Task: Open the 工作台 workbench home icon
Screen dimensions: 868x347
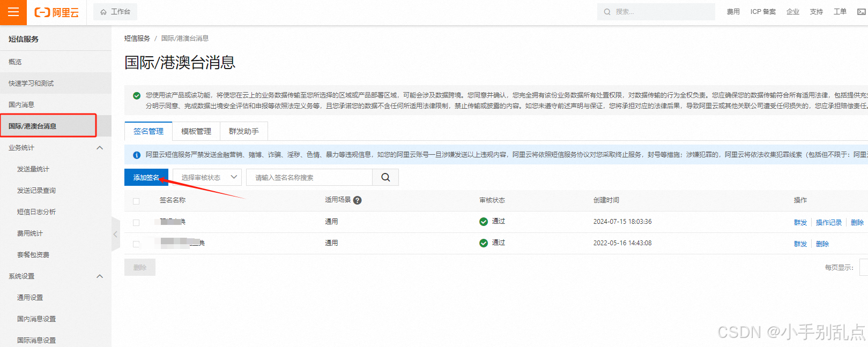Action: [103, 12]
